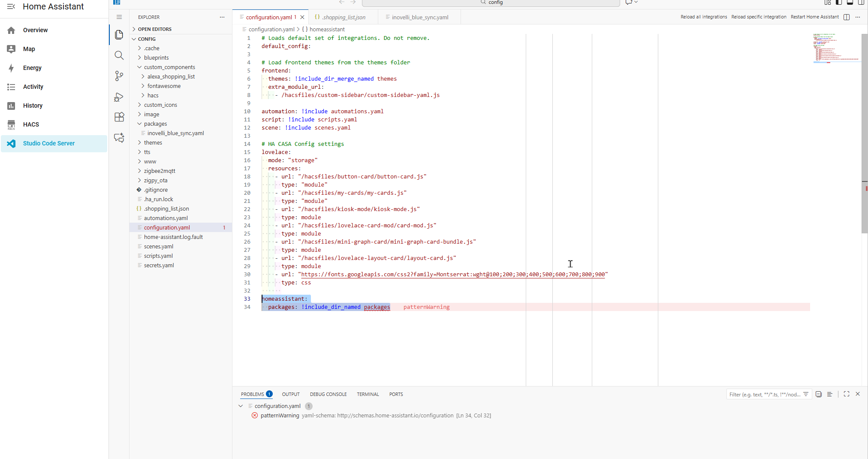Open the Search view in activity bar
The image size is (868, 459).
coord(119,55)
